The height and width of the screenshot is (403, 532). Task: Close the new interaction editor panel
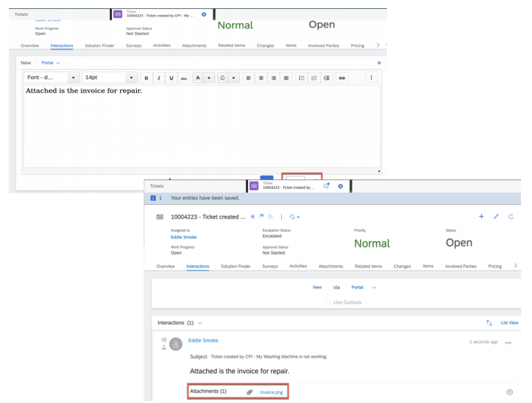pos(379,63)
